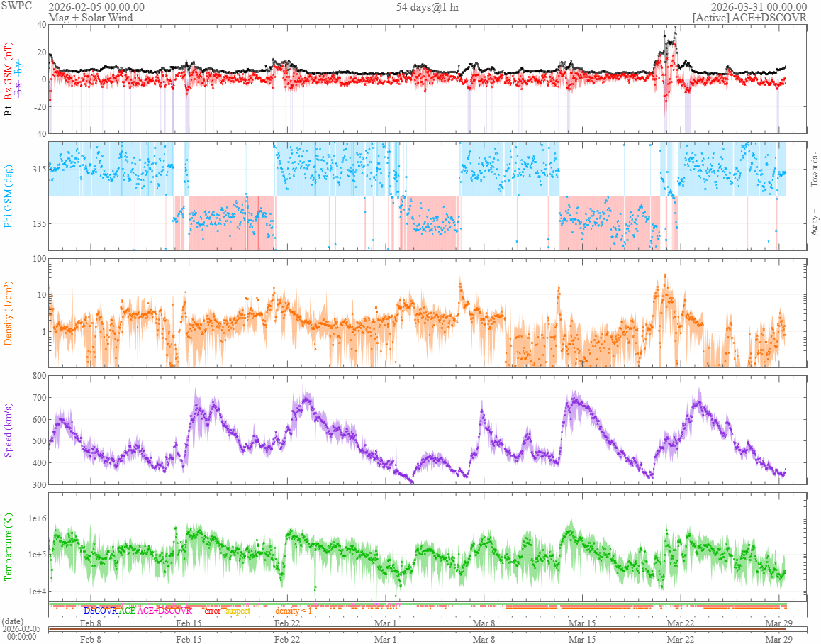The image size is (821, 644).
Task: Click the Speed (km/s) axis label
Action: click(x=9, y=429)
